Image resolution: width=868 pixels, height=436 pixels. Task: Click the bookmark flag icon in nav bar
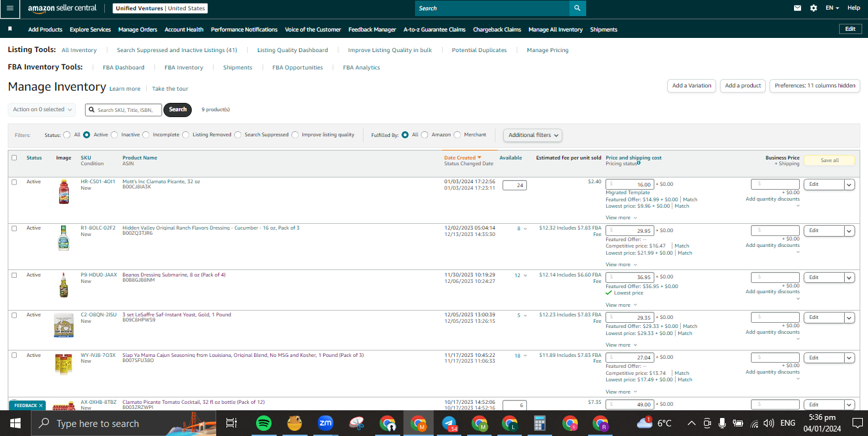click(x=10, y=29)
